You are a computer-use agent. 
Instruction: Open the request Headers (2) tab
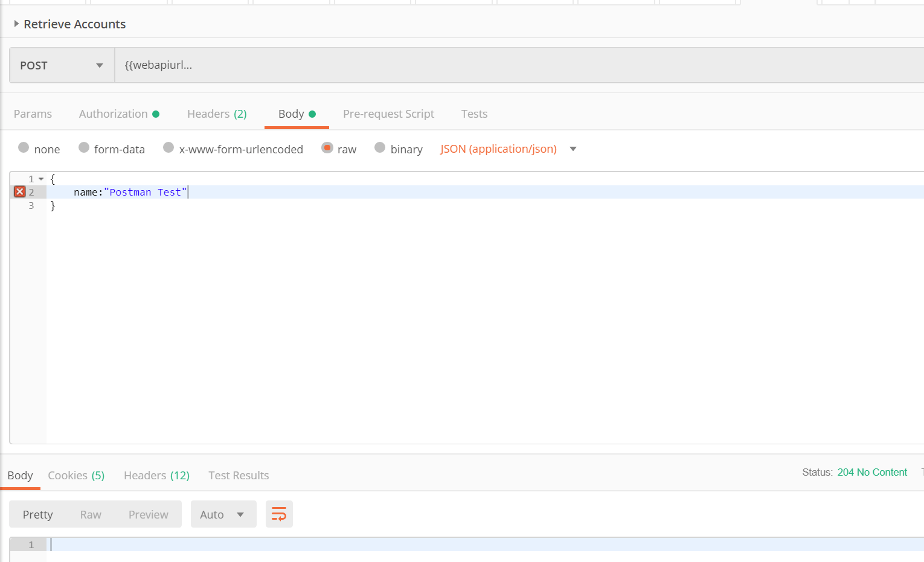click(x=217, y=114)
